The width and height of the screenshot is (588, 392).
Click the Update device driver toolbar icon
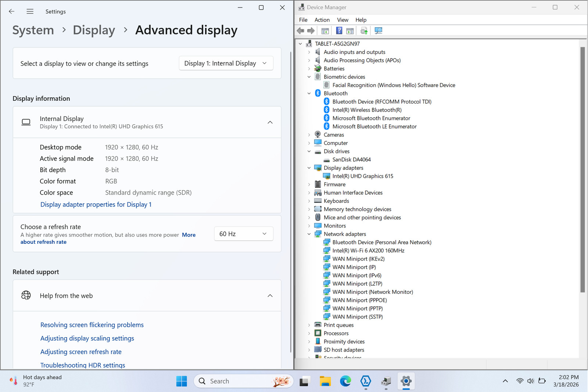coord(364,31)
